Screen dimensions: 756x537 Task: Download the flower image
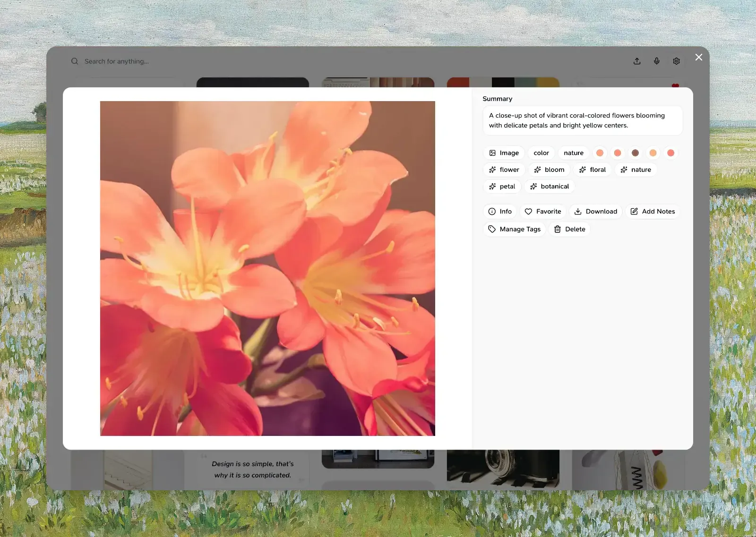pyautogui.click(x=596, y=212)
